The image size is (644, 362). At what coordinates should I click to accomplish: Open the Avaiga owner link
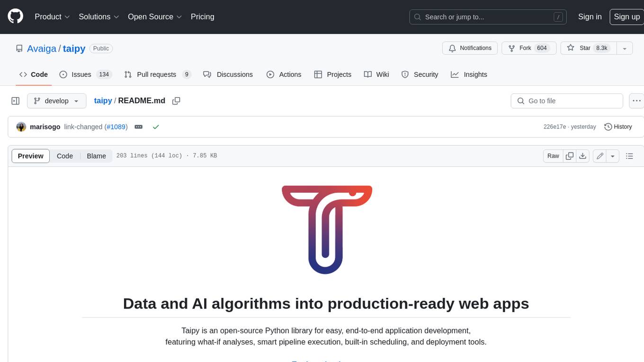coord(42,48)
